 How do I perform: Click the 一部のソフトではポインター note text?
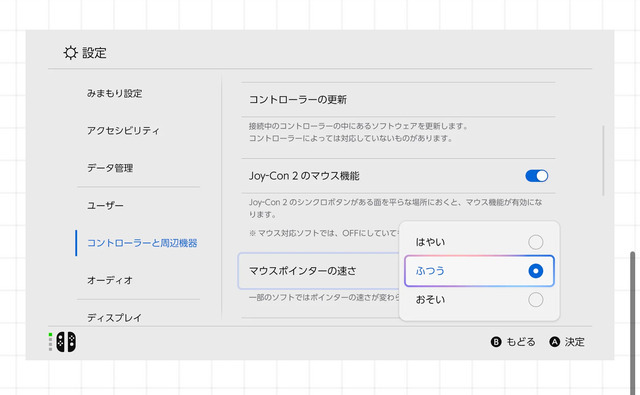tap(324, 297)
